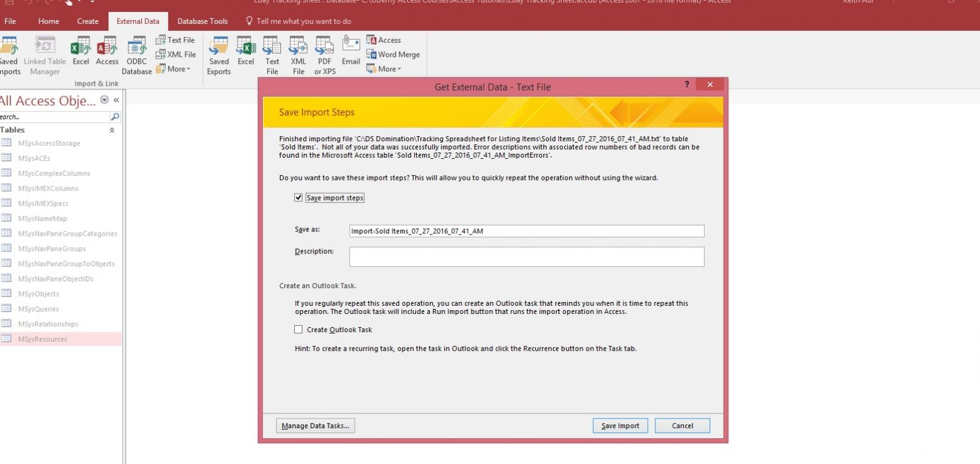The width and height of the screenshot is (980, 464).
Task: Enable Create Outlook Task checkbox
Action: click(299, 329)
